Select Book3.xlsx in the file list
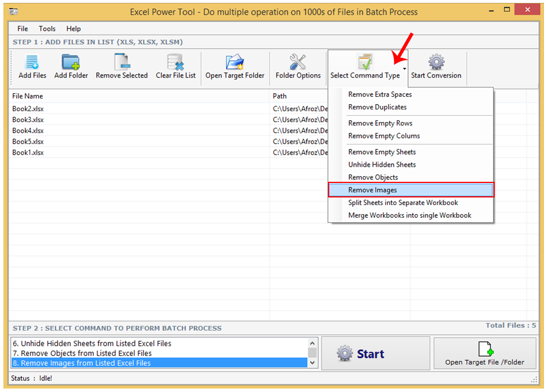This screenshot has width=548, height=392. click(x=28, y=119)
